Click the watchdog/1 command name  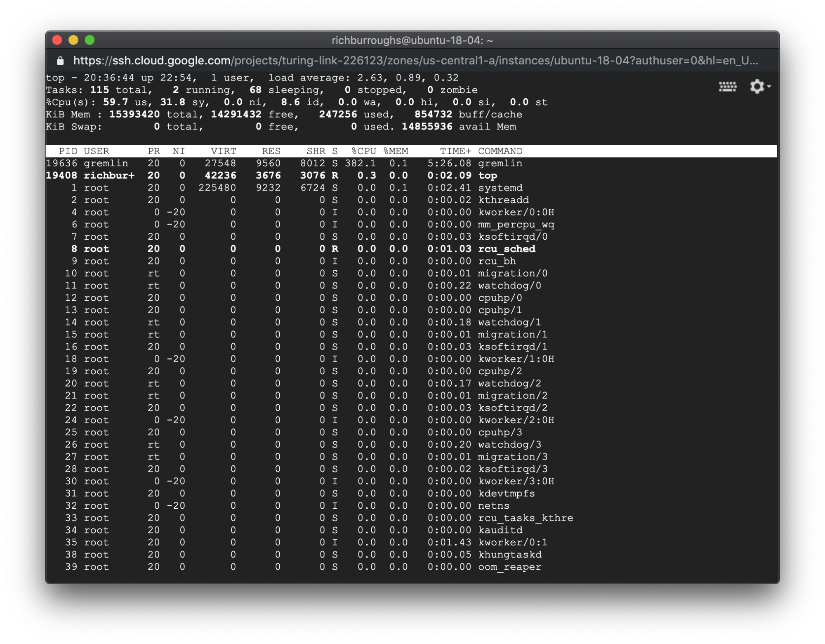tap(509, 322)
